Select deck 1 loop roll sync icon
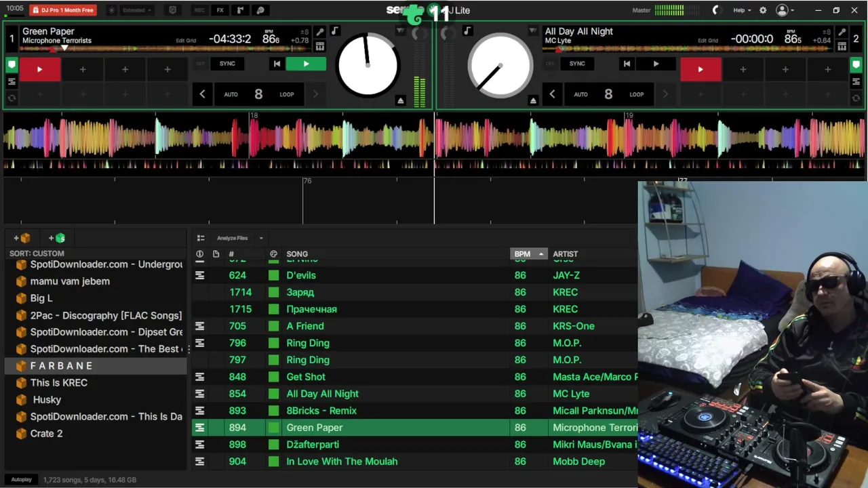Image resolution: width=868 pixels, height=488 pixels. coord(12,98)
